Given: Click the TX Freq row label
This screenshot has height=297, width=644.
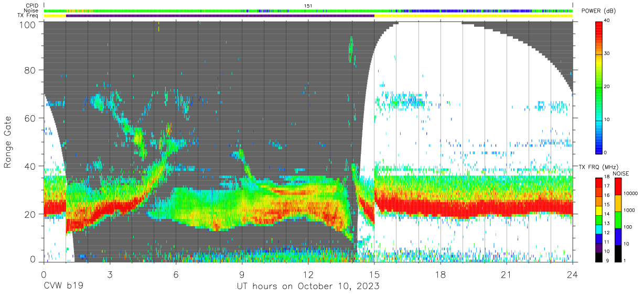Looking at the screenshot, I should [x=28, y=16].
